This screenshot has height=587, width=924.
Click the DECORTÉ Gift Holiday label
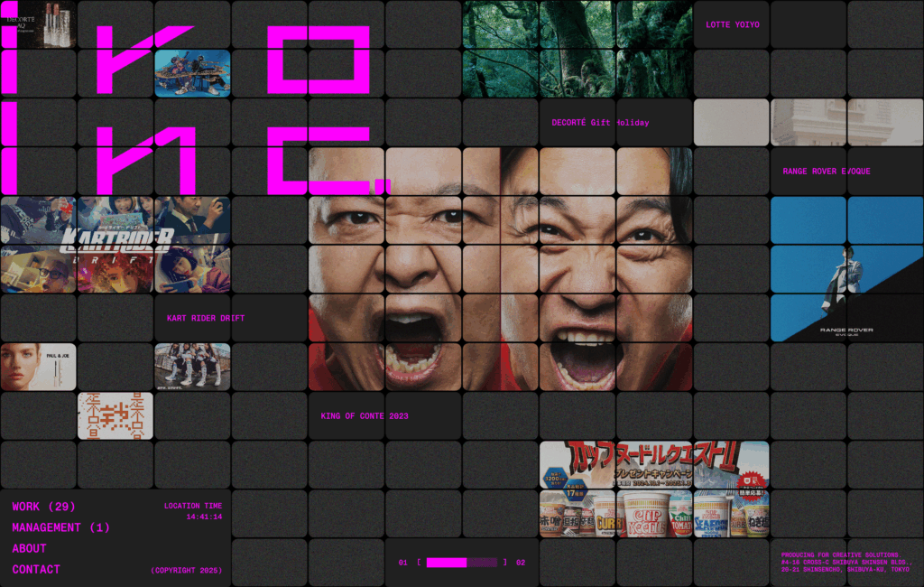[x=600, y=123]
